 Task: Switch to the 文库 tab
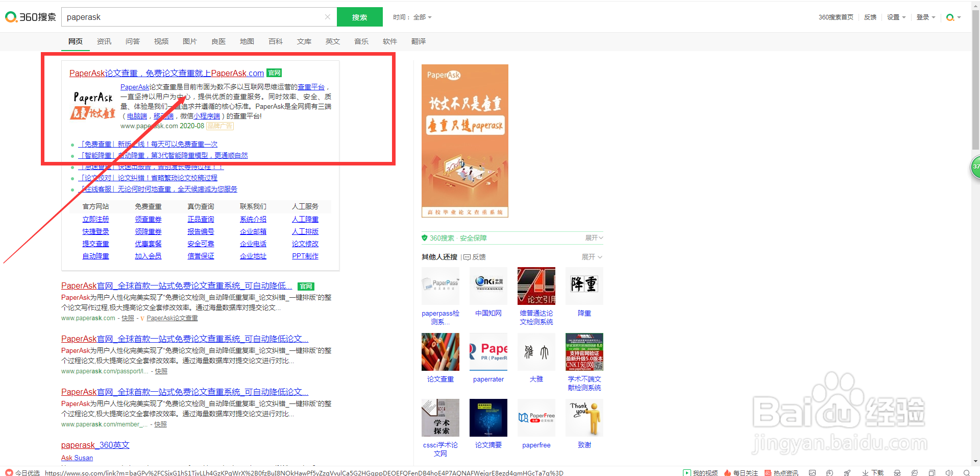pyautogui.click(x=304, y=41)
